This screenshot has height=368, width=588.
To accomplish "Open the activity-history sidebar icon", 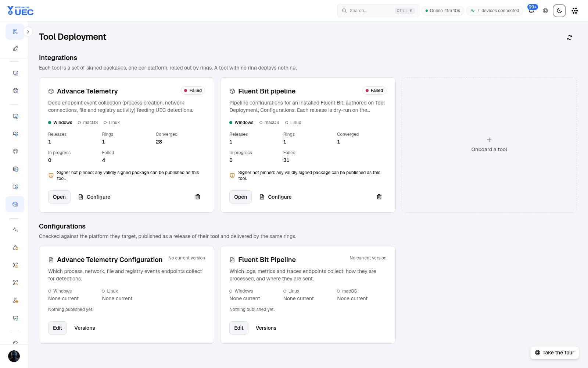I will (x=15, y=230).
